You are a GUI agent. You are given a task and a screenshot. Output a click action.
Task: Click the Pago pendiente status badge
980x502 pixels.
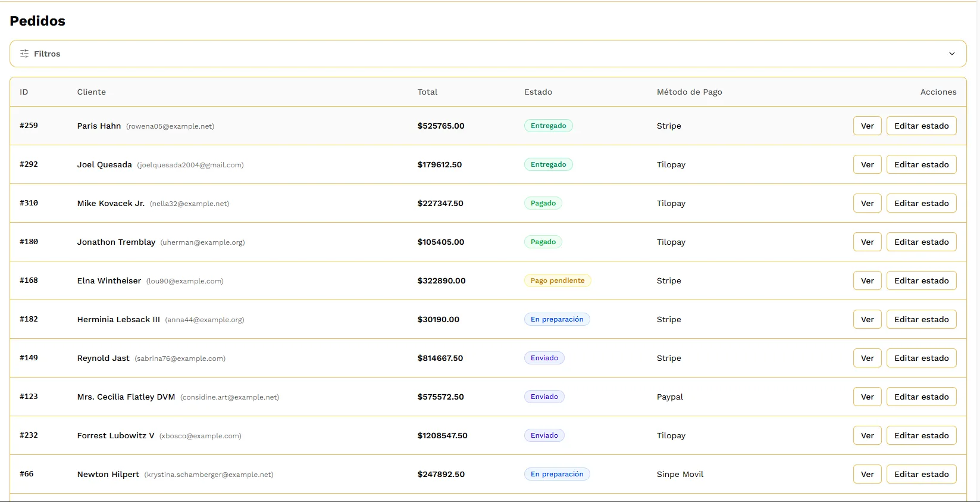coord(558,280)
